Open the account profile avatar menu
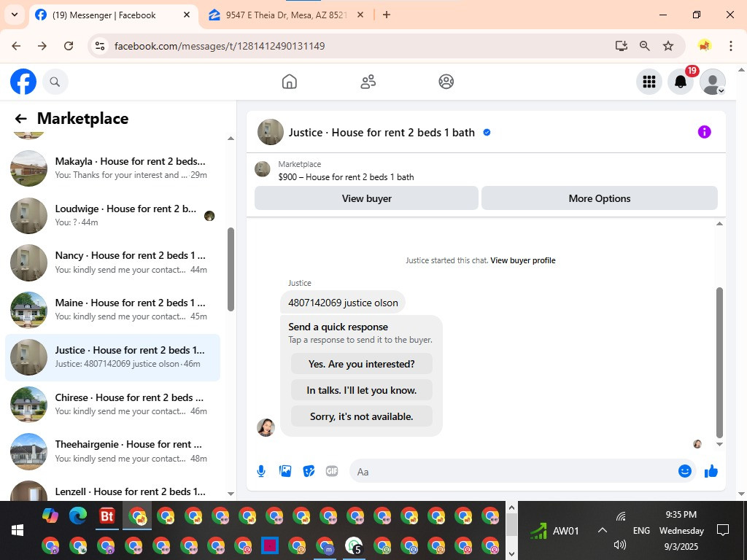Image resolution: width=747 pixels, height=560 pixels. (712, 82)
